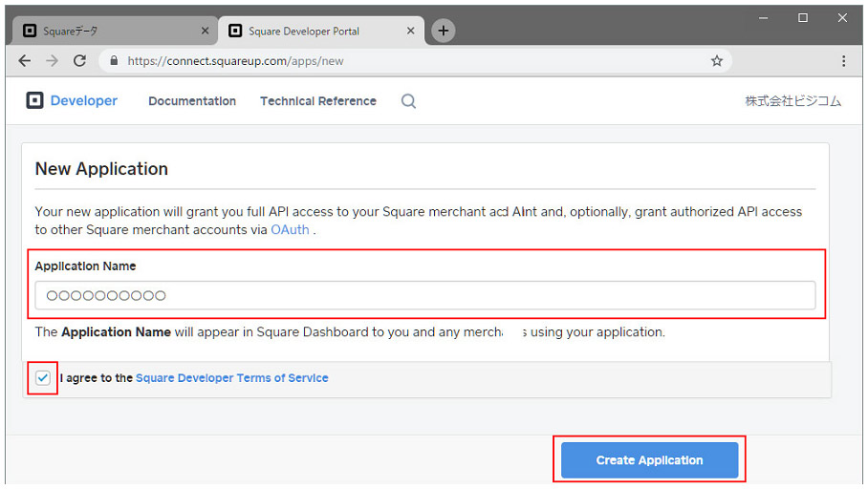Click the address bar URL
Screen dimensions: 868x489
click(235, 61)
